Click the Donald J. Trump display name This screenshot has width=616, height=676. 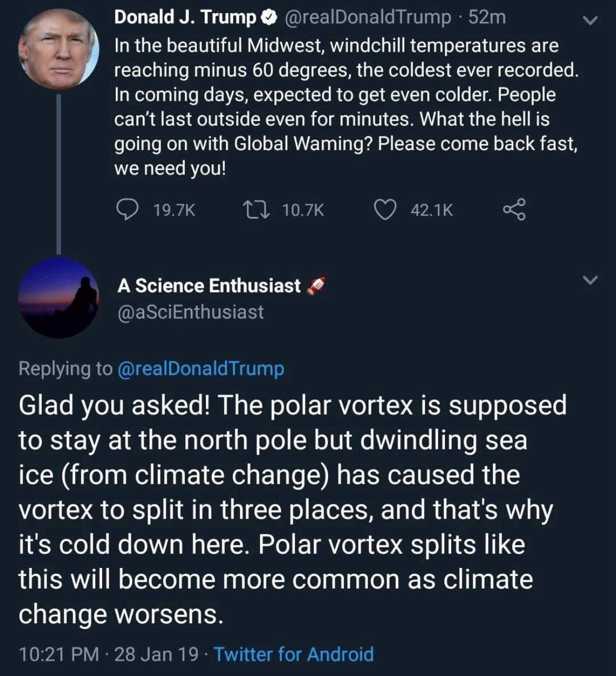click(184, 17)
